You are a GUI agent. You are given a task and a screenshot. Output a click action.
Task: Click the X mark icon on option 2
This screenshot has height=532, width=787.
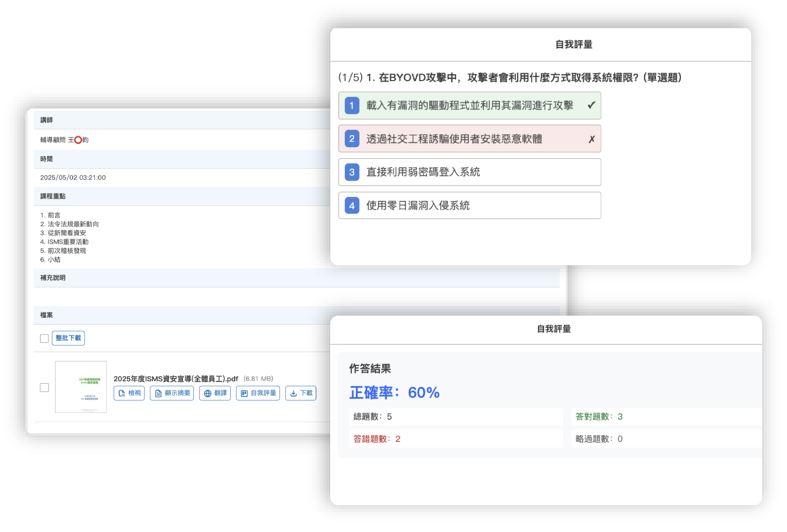[x=592, y=139]
